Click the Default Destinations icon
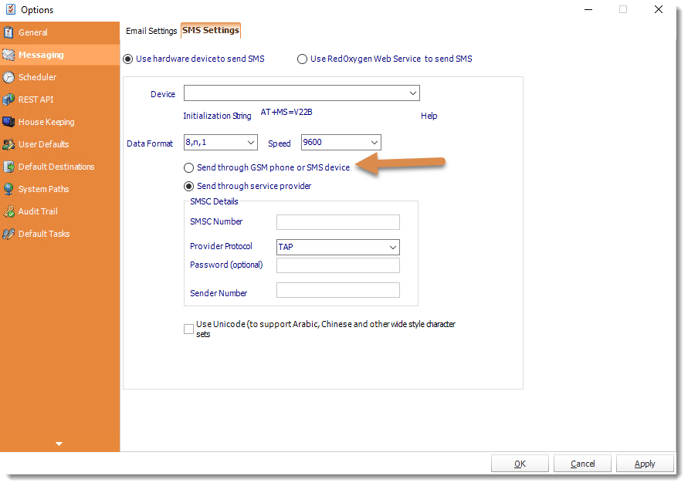The image size is (688, 486). [x=8, y=167]
